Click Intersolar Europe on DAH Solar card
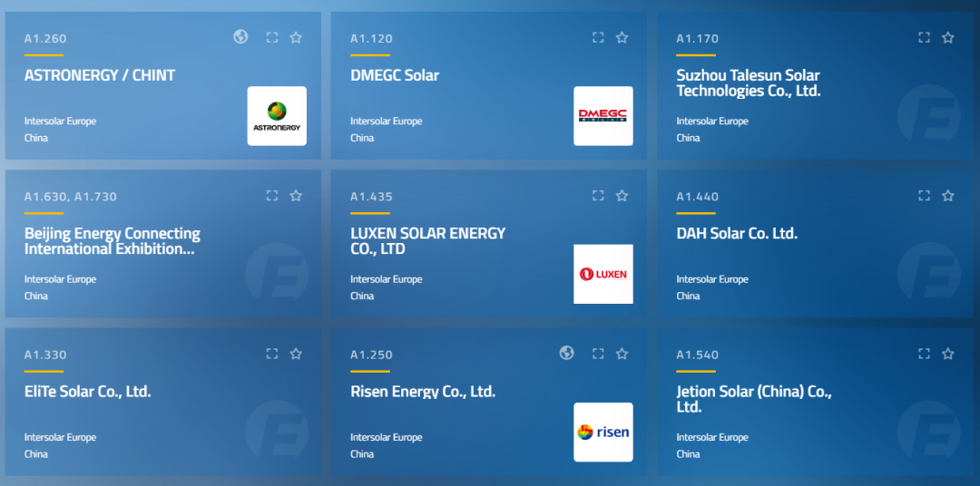This screenshot has height=486, width=980. tap(712, 279)
